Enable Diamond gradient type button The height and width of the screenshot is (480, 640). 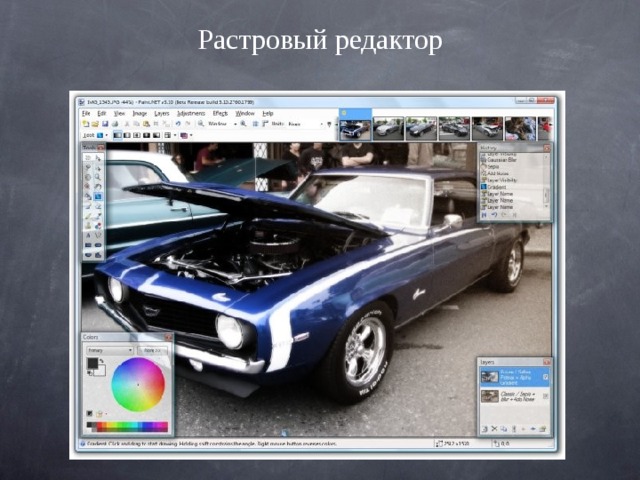(x=137, y=135)
